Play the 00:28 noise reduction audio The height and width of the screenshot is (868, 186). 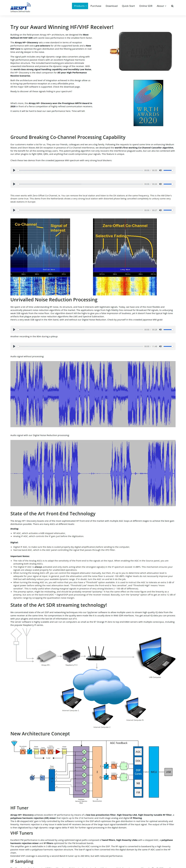click(x=14, y=330)
